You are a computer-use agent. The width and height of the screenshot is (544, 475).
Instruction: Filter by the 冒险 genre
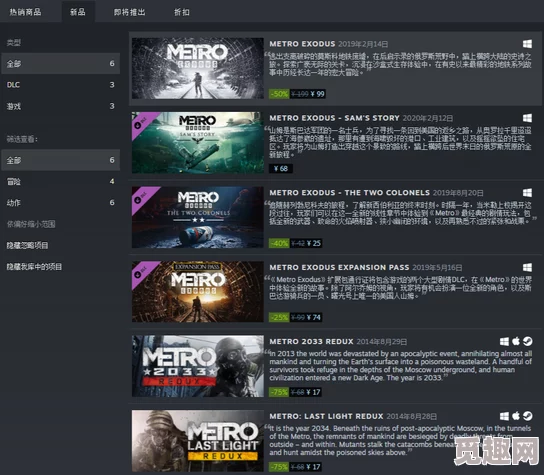61,181
